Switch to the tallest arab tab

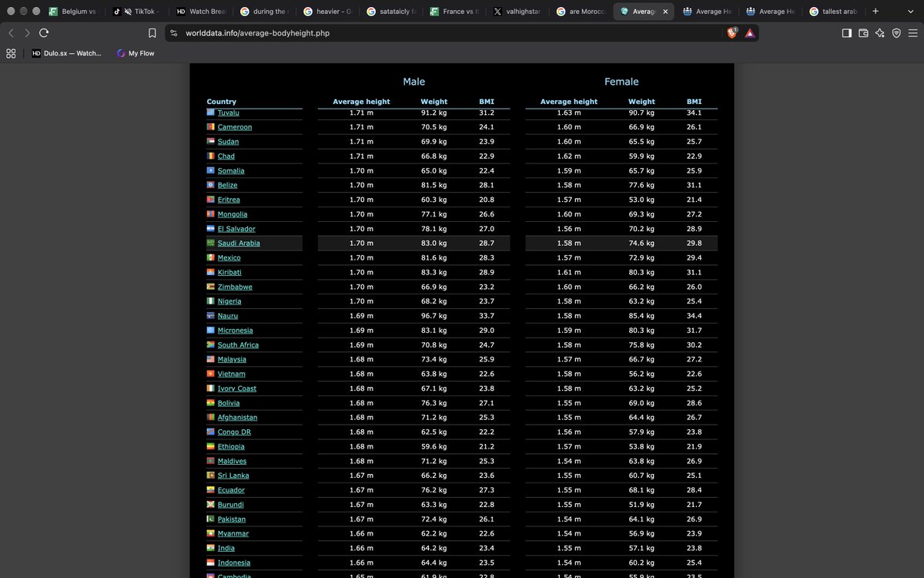(835, 12)
